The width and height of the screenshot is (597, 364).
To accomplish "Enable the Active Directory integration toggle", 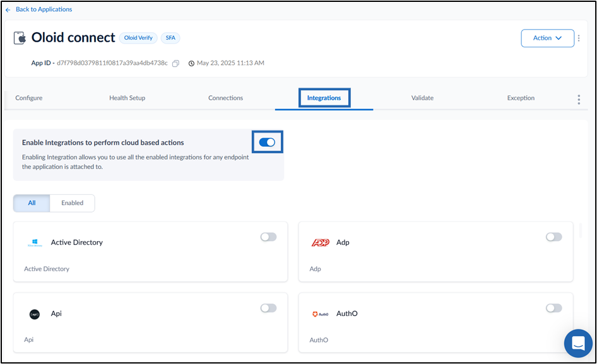I will tap(268, 237).
